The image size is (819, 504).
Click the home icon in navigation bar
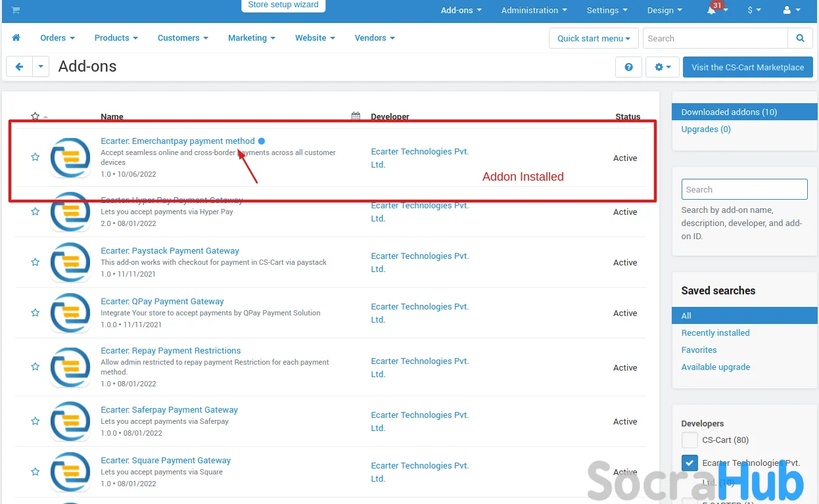(x=16, y=38)
